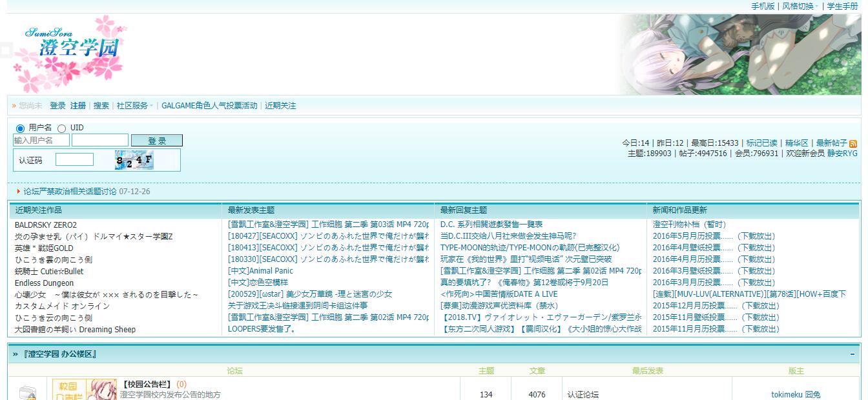
Task: Click the 认证码 input field
Action: click(x=74, y=159)
